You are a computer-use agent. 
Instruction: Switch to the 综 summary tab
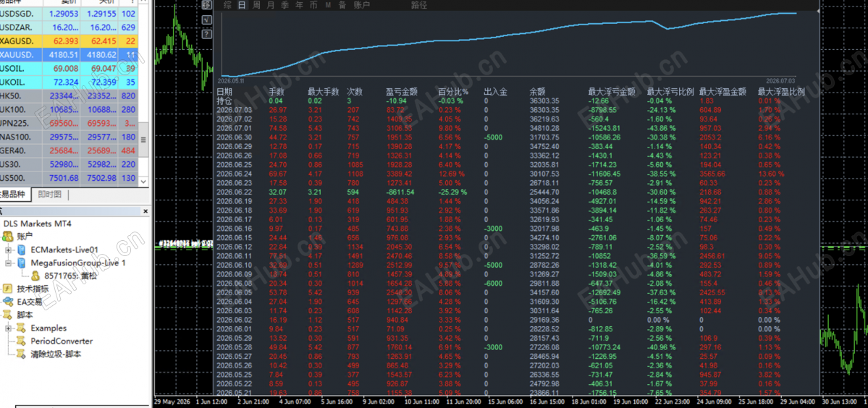(227, 5)
